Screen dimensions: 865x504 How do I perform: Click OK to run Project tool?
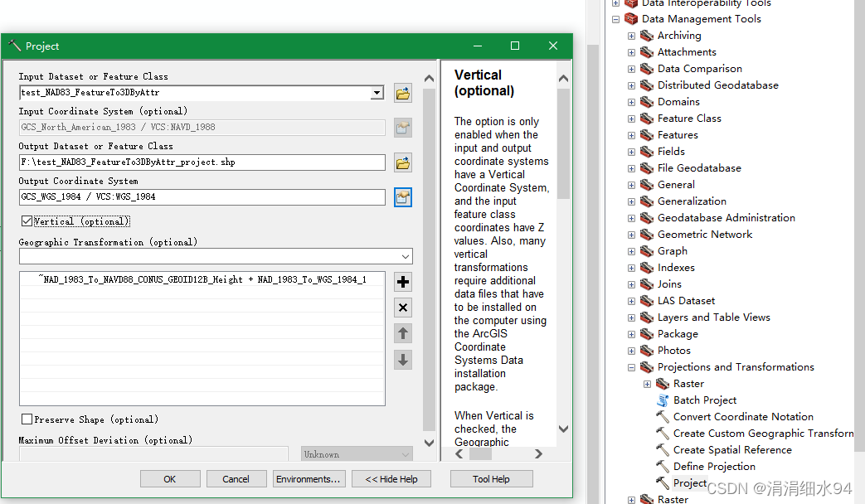point(170,478)
